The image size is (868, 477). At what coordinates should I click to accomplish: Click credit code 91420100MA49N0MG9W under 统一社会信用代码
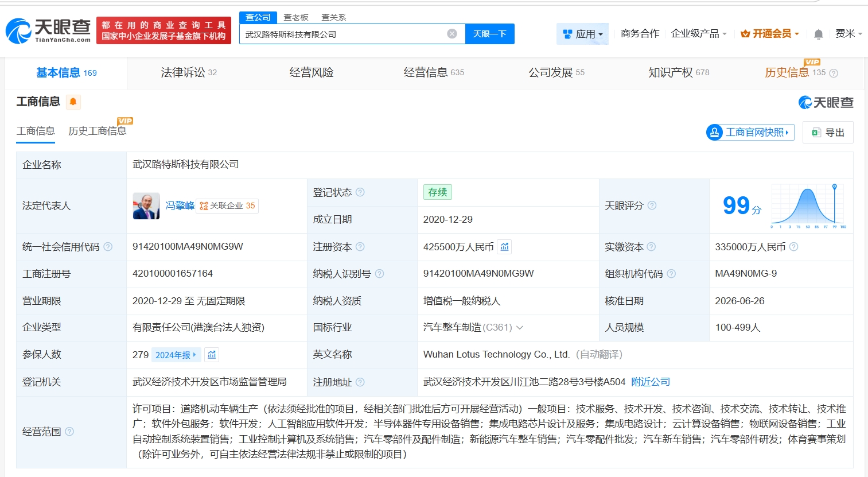pos(188,247)
